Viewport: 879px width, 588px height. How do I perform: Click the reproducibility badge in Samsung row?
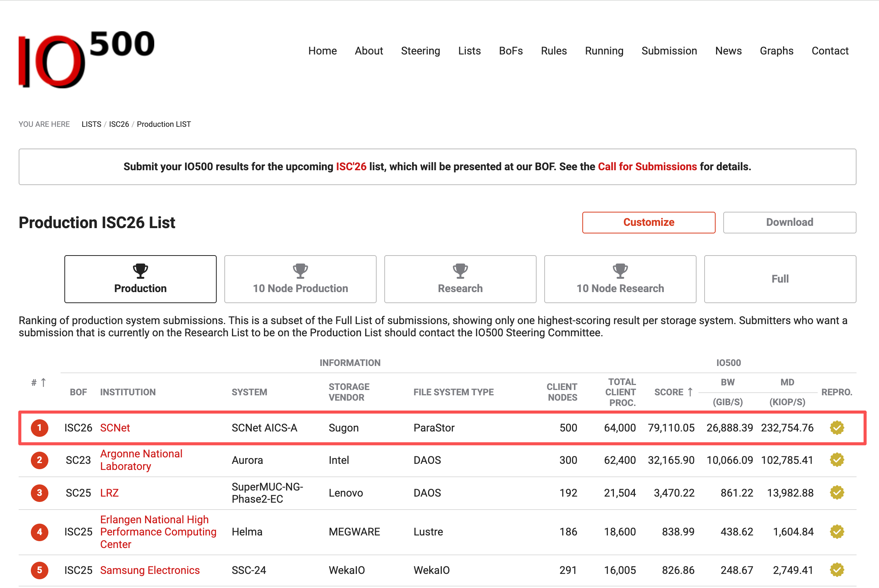(837, 570)
